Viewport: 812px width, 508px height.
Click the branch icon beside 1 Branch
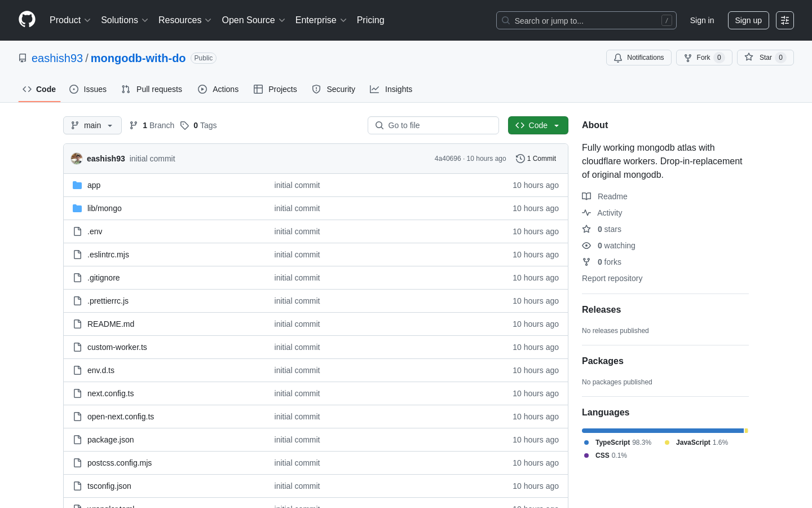tap(134, 125)
